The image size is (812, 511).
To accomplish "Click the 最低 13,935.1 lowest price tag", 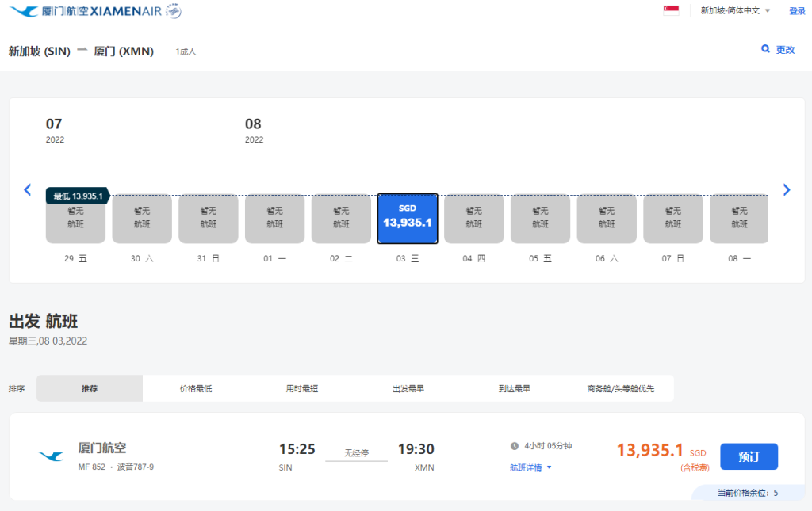I will (x=78, y=196).
